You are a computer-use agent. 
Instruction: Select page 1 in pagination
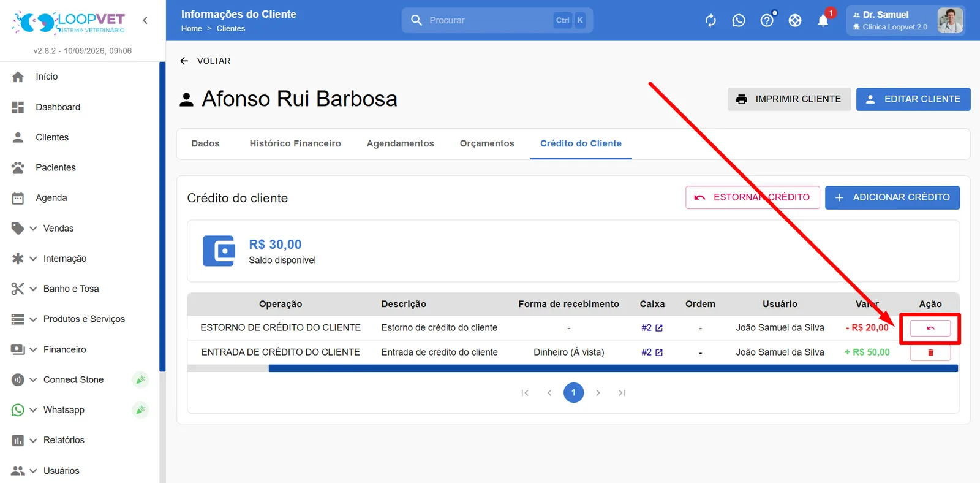point(573,393)
